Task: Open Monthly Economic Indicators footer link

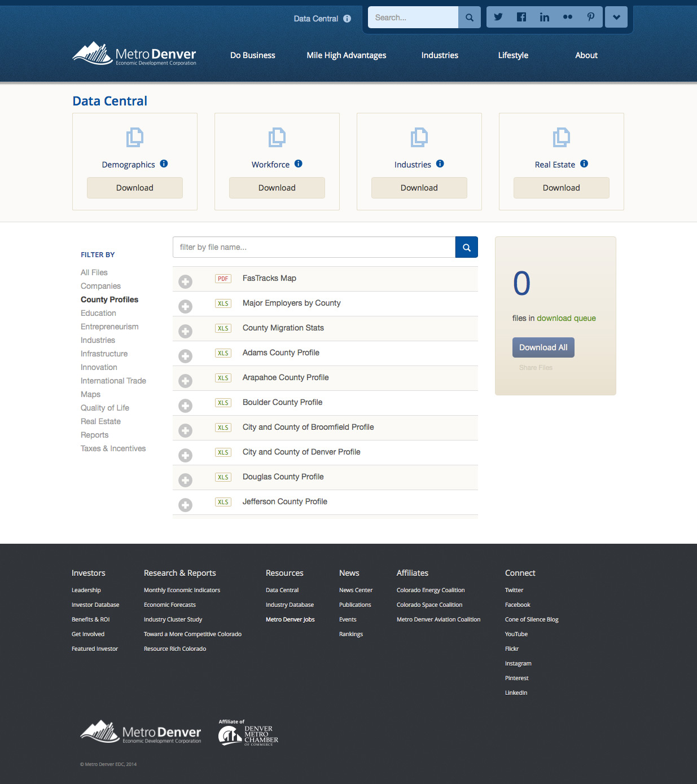Action: [x=182, y=590]
